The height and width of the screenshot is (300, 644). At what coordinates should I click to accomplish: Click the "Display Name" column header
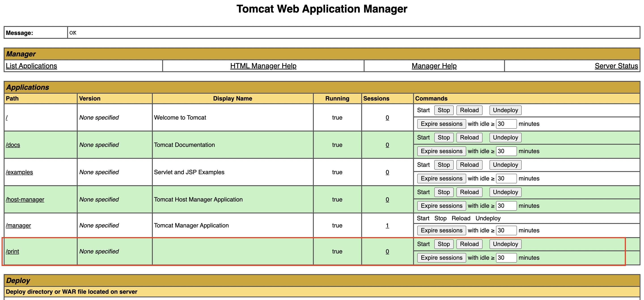(233, 98)
